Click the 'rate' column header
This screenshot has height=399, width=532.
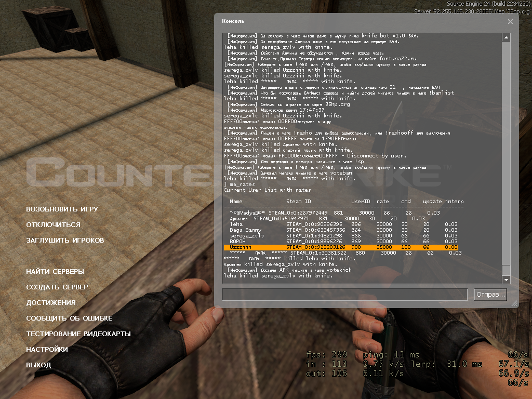tap(383, 202)
